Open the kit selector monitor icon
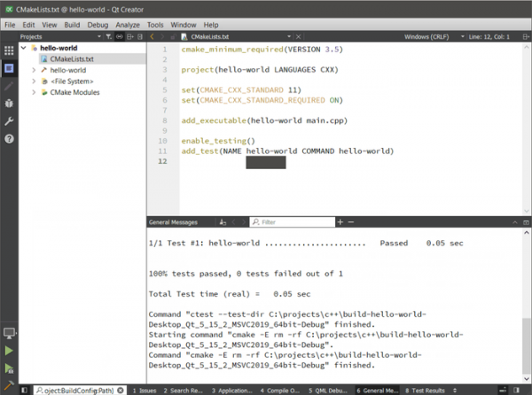The image size is (532, 395). [9, 332]
